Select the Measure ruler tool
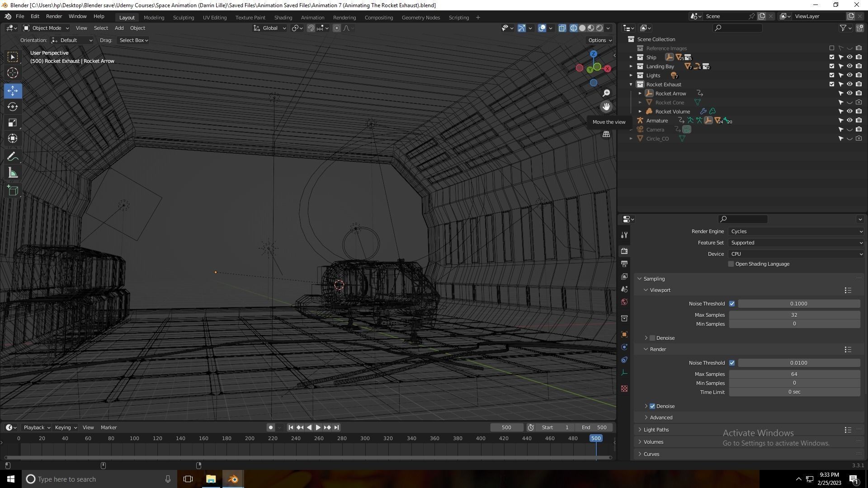Image resolution: width=868 pixels, height=488 pixels. click(x=13, y=173)
